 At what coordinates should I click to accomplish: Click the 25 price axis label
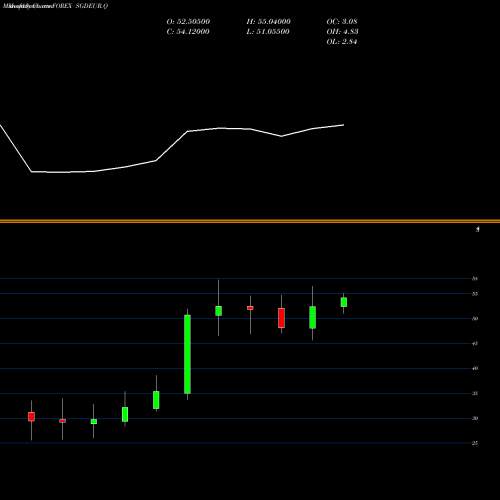(475, 443)
